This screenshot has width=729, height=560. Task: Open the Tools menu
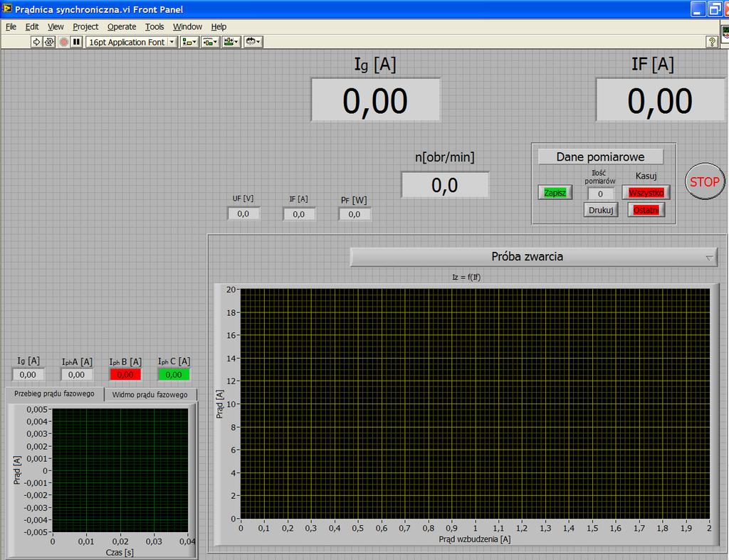(154, 26)
